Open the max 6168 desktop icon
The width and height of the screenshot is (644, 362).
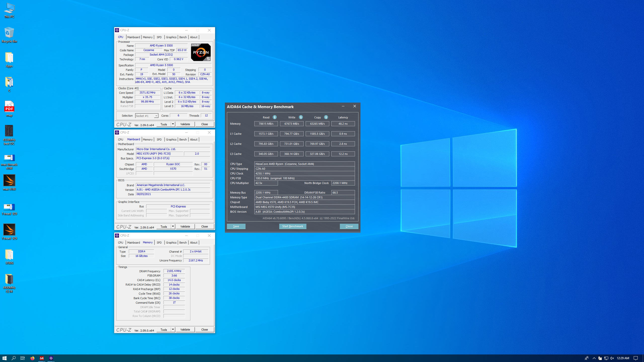pyautogui.click(x=9, y=183)
